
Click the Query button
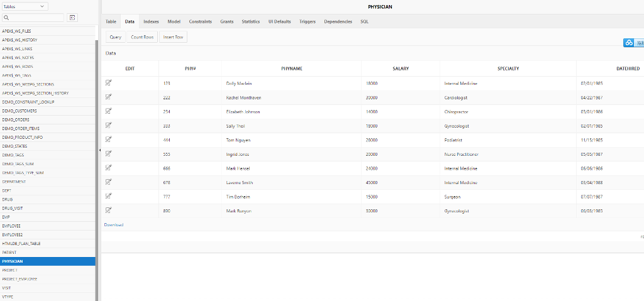(x=116, y=37)
